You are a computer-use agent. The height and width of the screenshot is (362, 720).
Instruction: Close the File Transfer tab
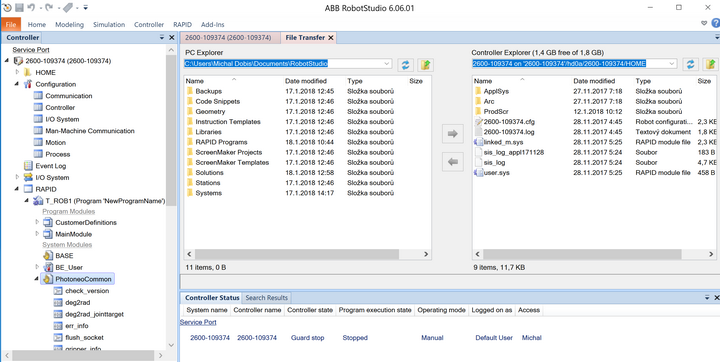click(331, 38)
